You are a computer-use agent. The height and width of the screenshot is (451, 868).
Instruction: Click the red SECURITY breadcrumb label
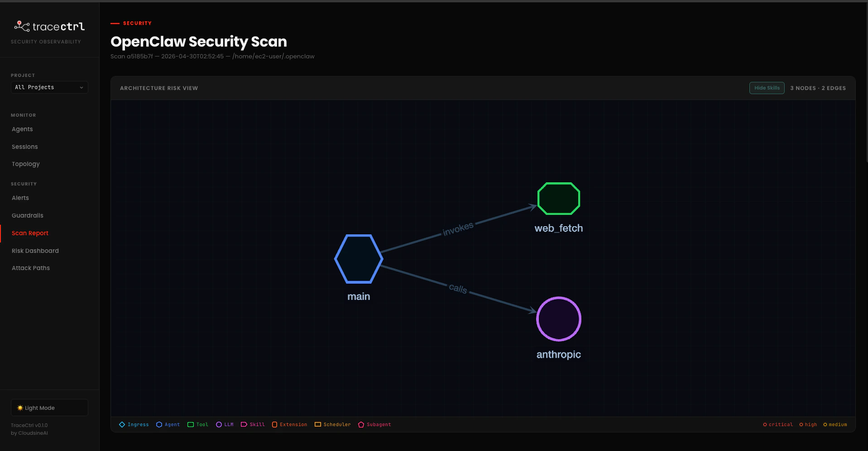pyautogui.click(x=137, y=23)
